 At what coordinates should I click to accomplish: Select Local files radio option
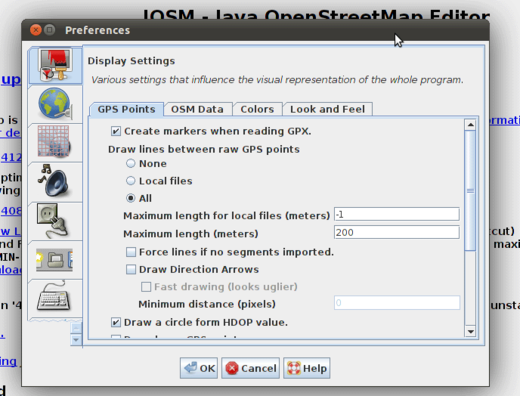pyautogui.click(x=131, y=181)
